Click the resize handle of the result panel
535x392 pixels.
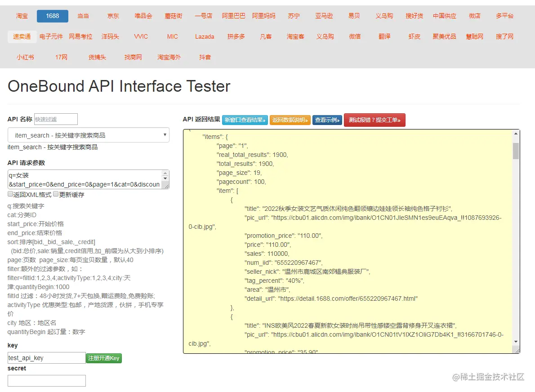517,351
